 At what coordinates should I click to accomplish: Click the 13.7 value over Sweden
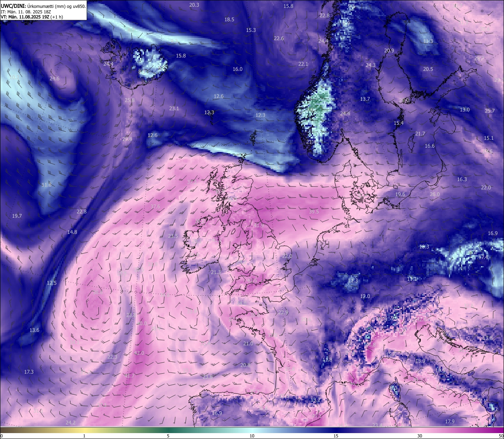coord(365,99)
